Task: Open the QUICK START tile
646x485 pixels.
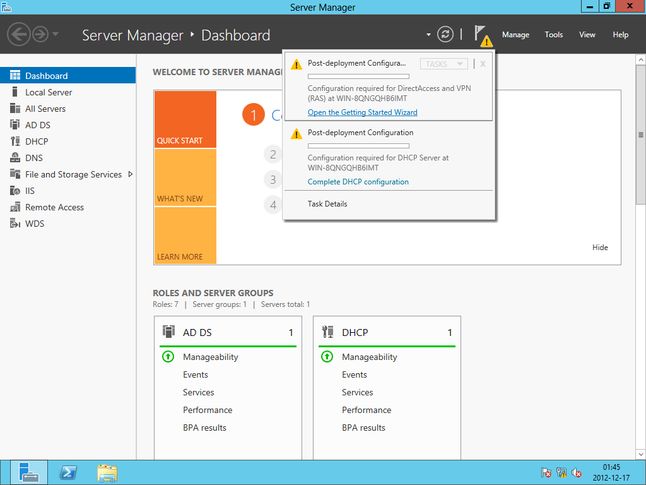Action: pos(185,119)
